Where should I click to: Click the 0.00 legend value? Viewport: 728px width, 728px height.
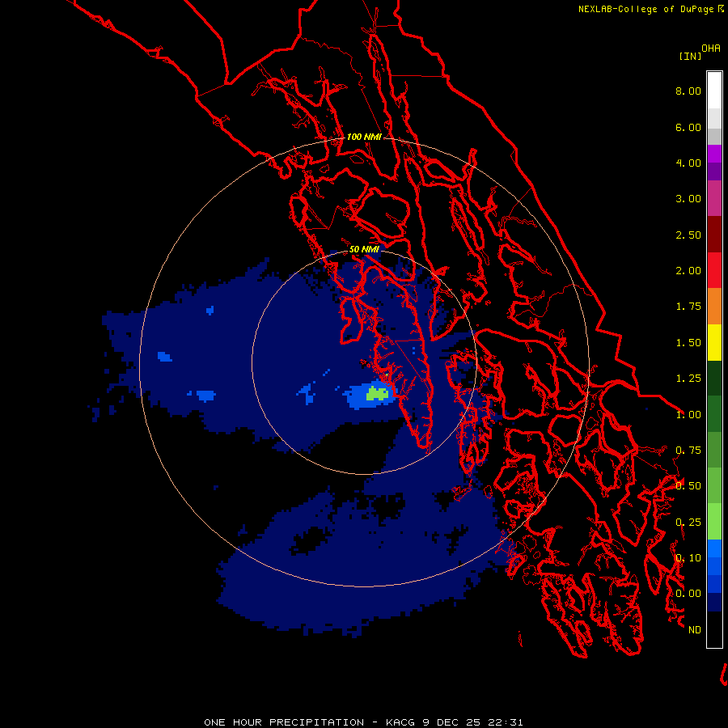[x=688, y=594]
